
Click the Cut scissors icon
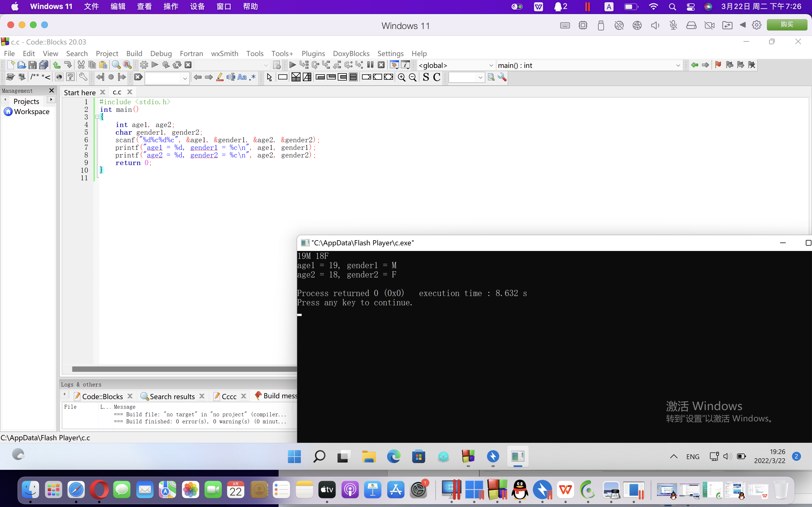point(81,65)
